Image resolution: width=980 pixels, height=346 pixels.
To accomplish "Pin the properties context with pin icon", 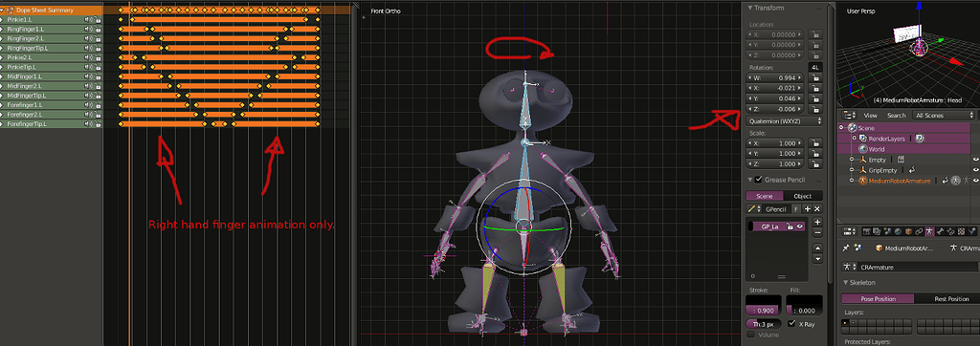I will (x=846, y=248).
